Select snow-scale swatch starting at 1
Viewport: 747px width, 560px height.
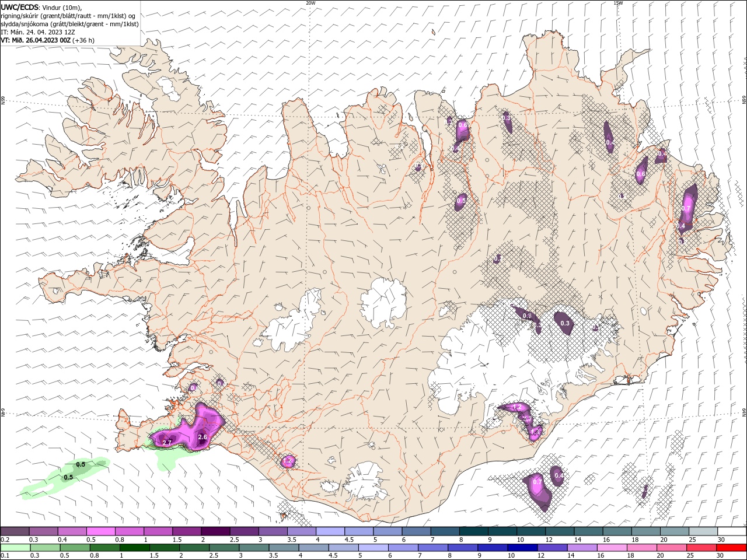[158, 531]
